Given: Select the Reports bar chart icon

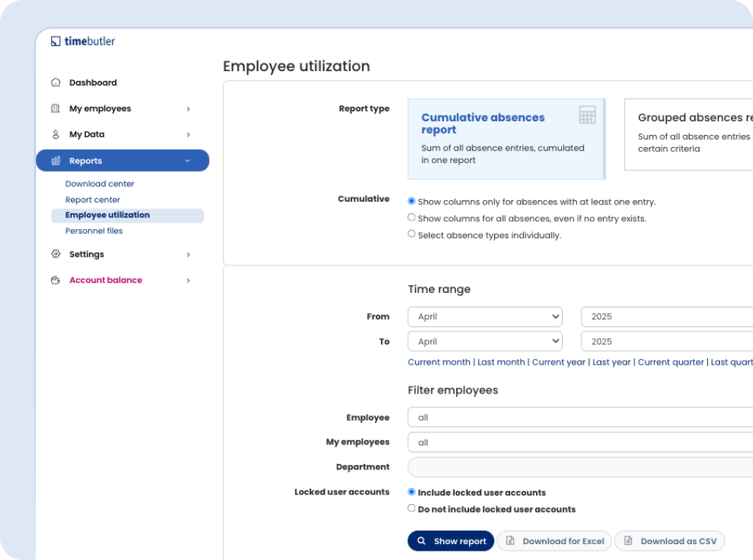Looking at the screenshot, I should (x=55, y=160).
